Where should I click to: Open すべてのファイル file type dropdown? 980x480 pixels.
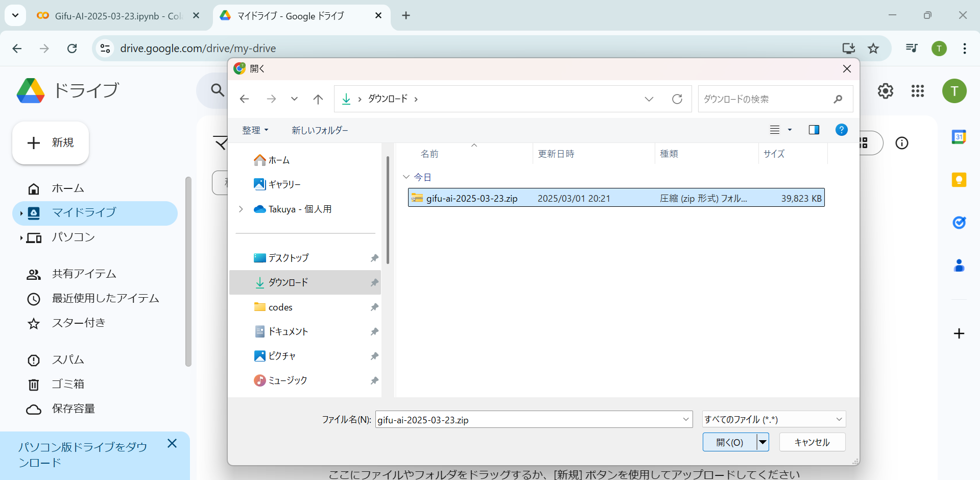774,420
